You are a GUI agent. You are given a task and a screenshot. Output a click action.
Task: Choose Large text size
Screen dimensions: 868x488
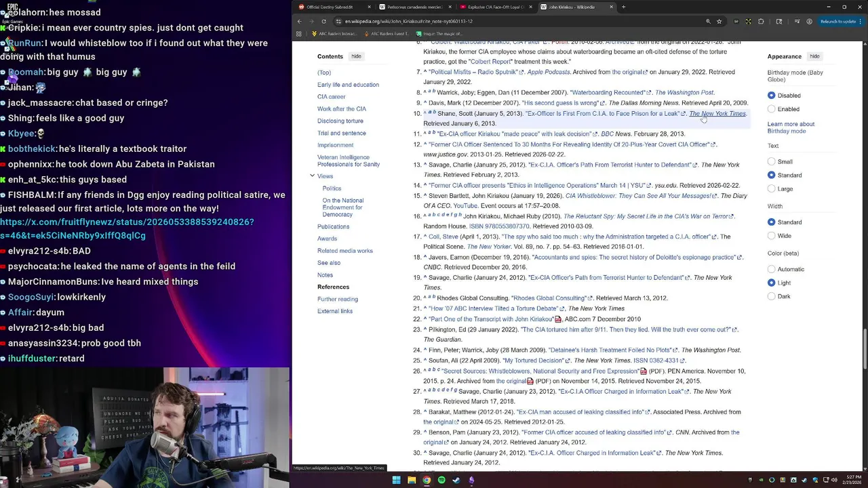[772, 189]
